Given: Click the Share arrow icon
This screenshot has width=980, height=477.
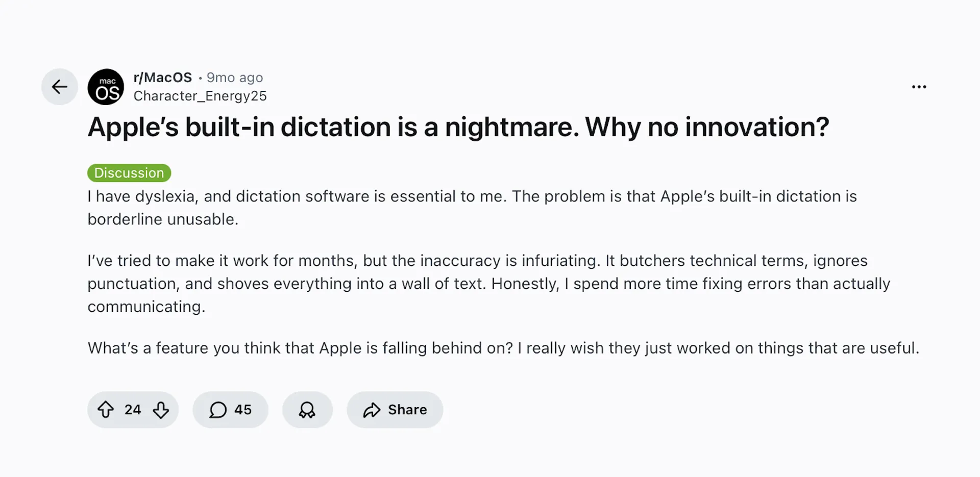Looking at the screenshot, I should (372, 409).
